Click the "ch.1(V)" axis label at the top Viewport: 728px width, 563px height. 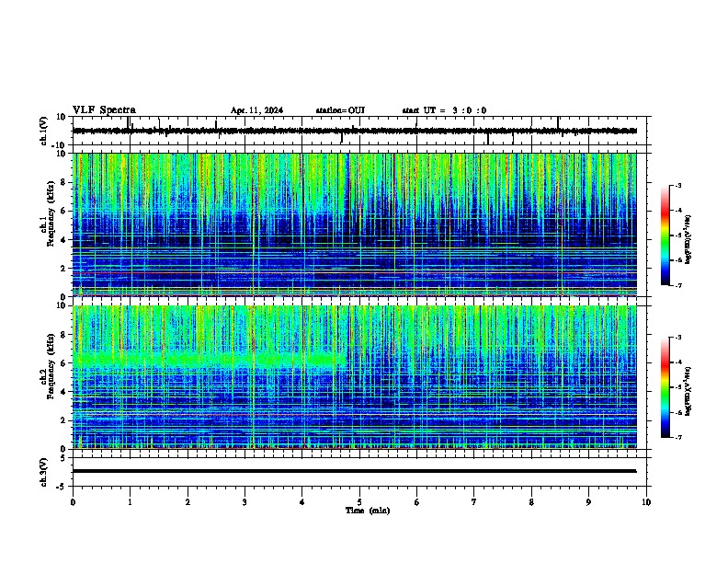(44, 131)
